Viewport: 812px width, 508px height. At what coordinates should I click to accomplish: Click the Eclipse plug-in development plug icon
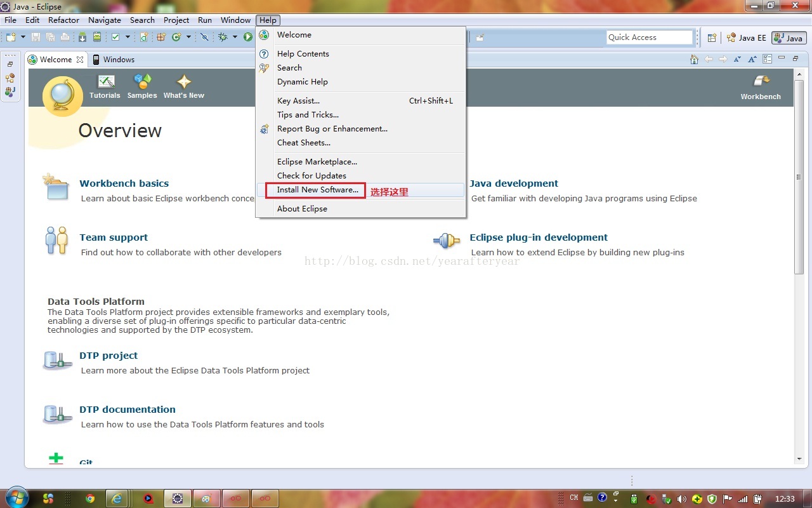[447, 241]
